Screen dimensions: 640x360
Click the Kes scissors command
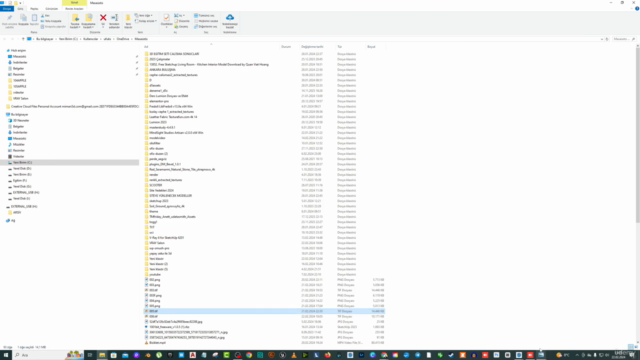(x=45, y=16)
